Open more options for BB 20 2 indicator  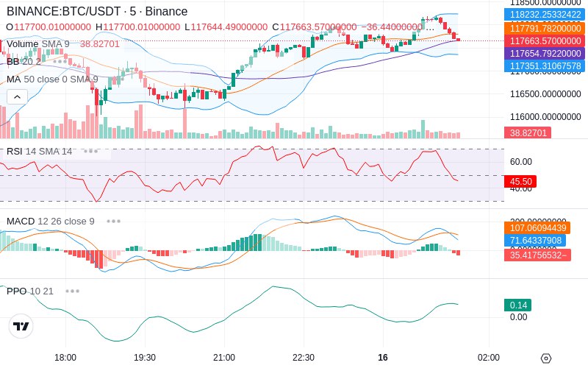tap(60, 61)
